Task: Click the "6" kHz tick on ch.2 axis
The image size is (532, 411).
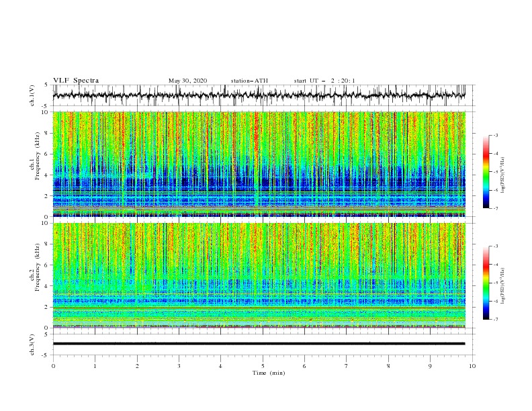Action: [47, 265]
